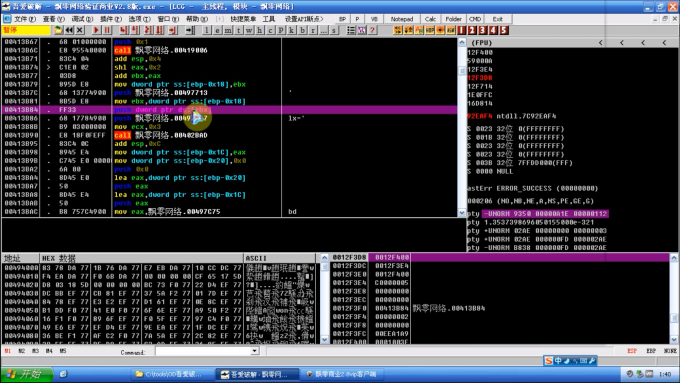
Task: Click the Notepad button
Action: (402, 19)
